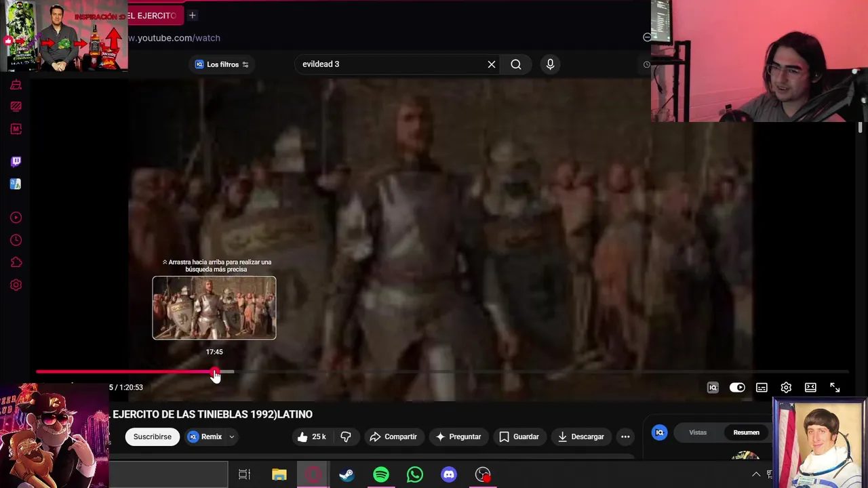Switch to the Resumen tab
The width and height of the screenshot is (868, 488).
746,432
